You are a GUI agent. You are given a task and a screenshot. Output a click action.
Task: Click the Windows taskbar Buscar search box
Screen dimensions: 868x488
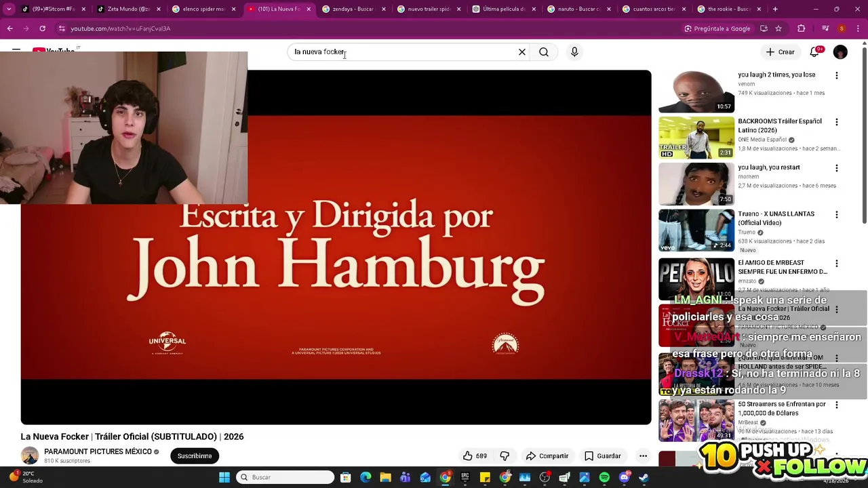(285, 477)
